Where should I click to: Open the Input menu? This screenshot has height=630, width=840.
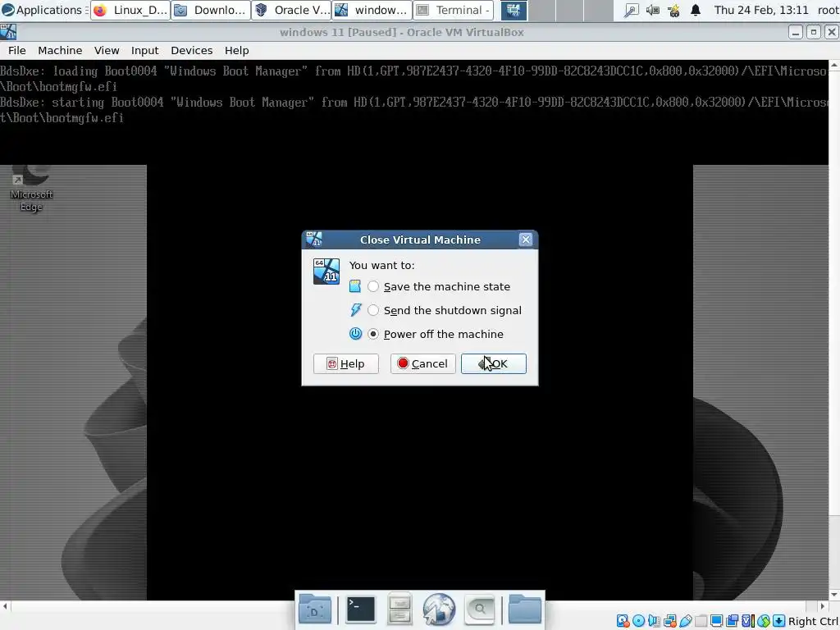coord(144,50)
